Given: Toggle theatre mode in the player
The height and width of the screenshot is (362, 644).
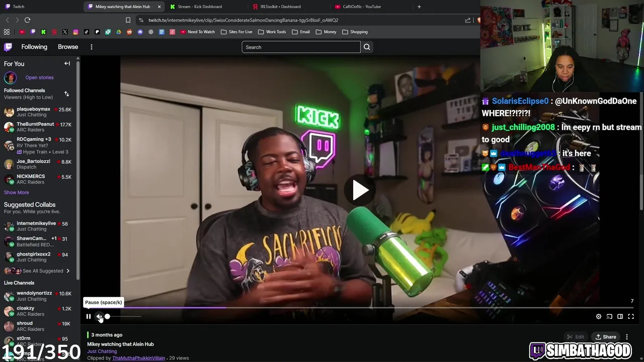Looking at the screenshot, I should [620, 316].
